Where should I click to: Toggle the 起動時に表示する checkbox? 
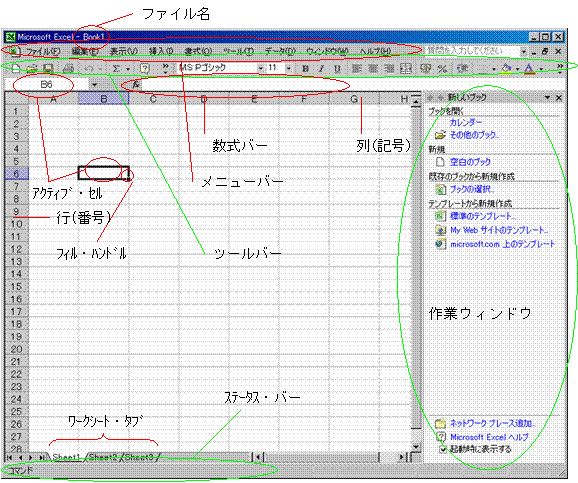coord(443,449)
